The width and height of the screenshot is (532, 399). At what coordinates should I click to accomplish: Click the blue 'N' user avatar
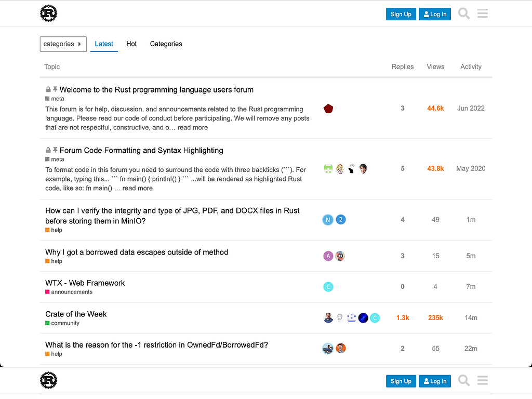pos(328,220)
